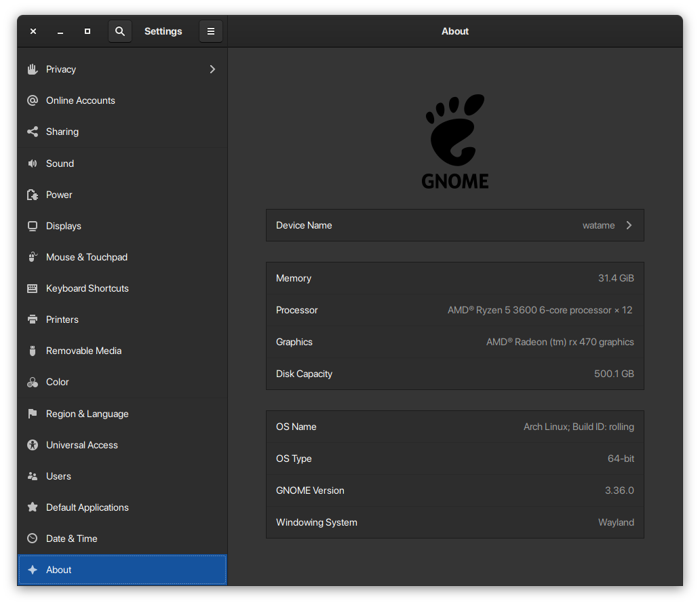700x605 pixels.
Task: Select Universal Access
Action: click(122, 445)
